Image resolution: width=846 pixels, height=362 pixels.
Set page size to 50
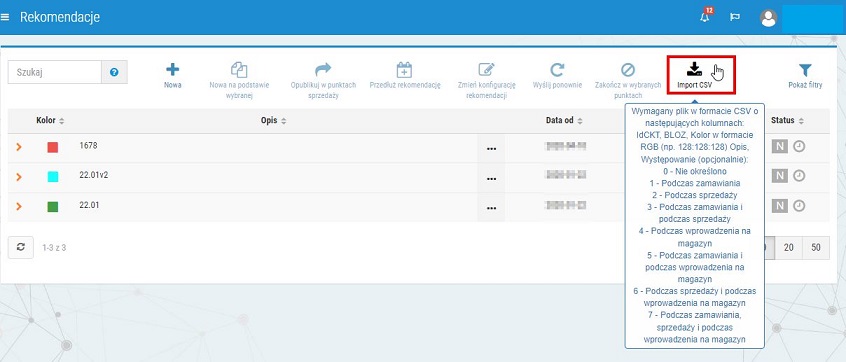816,248
